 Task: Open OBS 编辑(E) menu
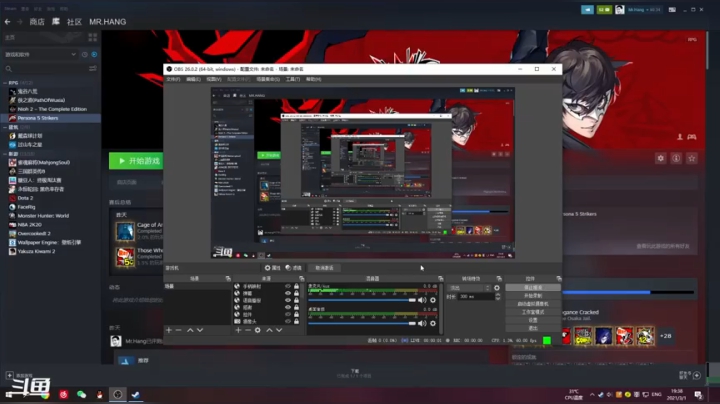click(193, 79)
